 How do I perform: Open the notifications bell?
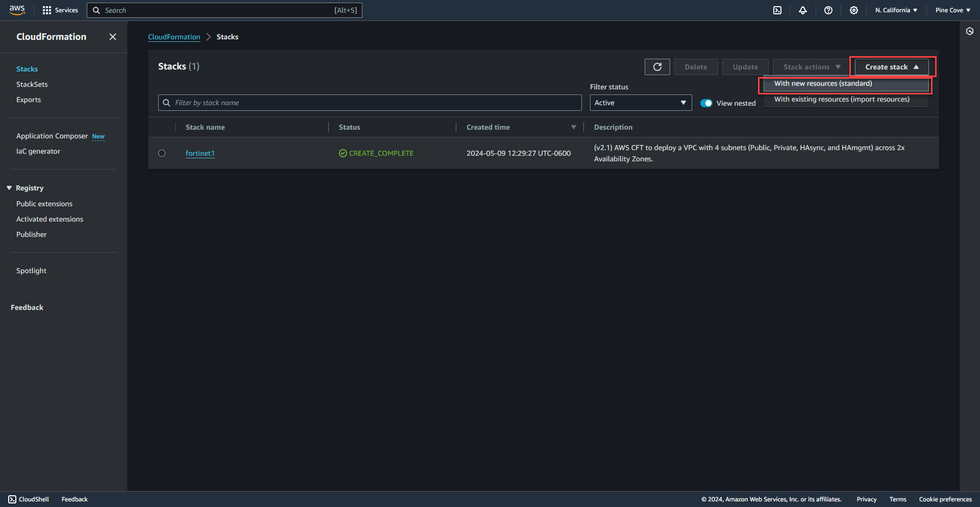coord(803,10)
